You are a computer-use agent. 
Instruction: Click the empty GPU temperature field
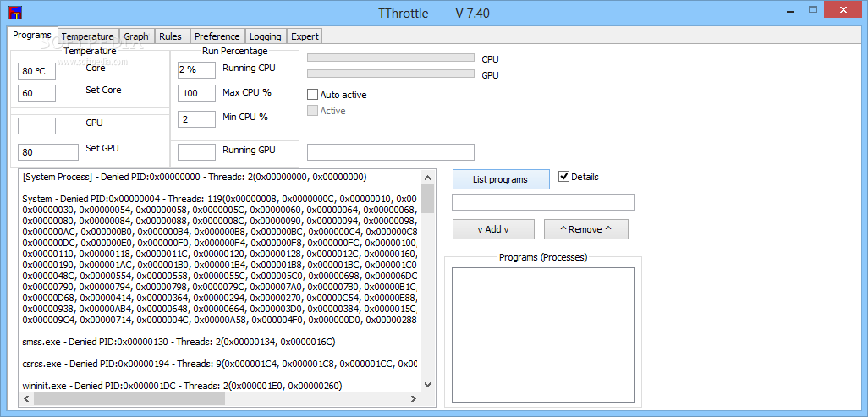coord(37,126)
